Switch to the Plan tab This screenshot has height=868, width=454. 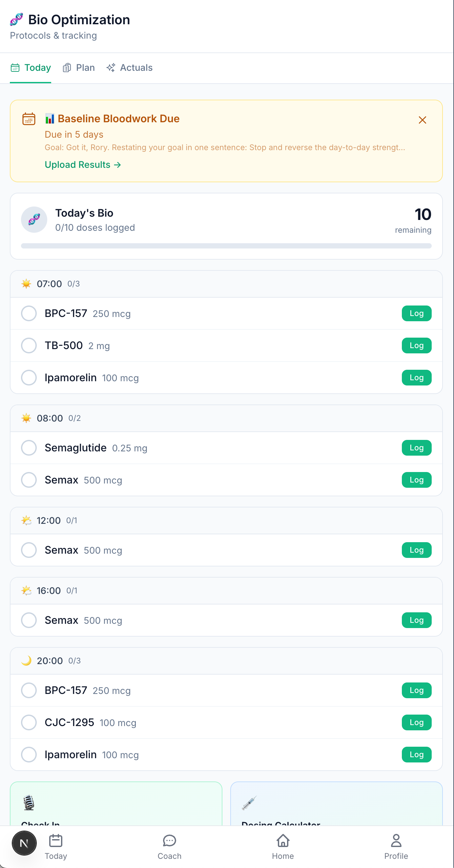79,68
